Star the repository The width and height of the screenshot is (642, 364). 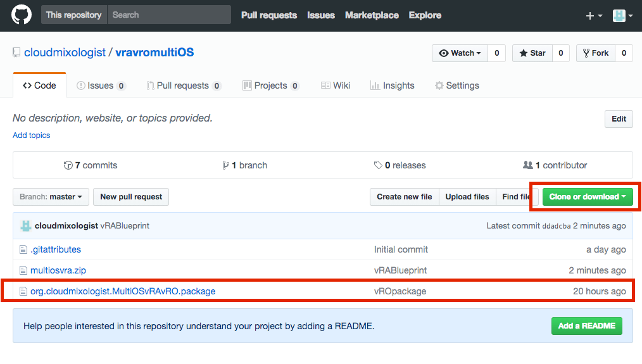pyautogui.click(x=532, y=53)
